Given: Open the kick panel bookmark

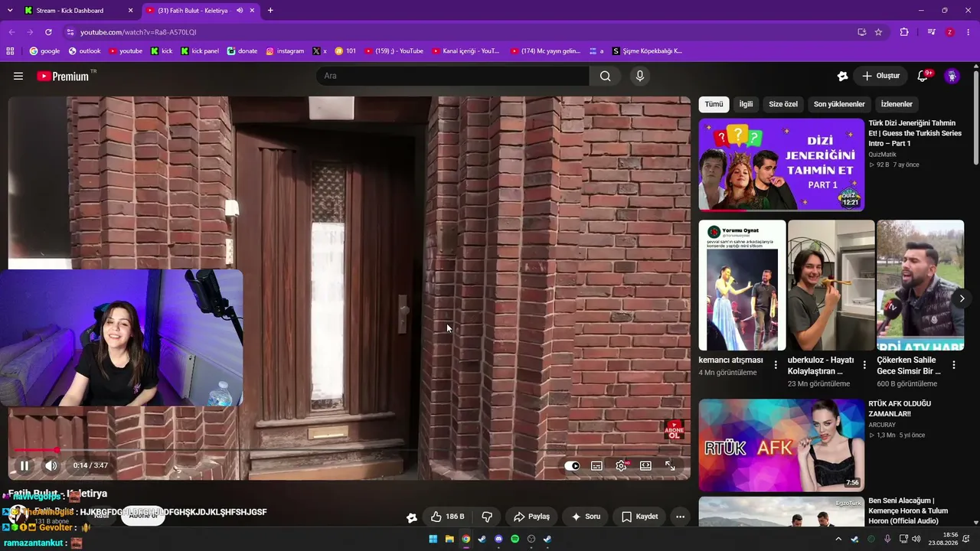Looking at the screenshot, I should tap(200, 51).
